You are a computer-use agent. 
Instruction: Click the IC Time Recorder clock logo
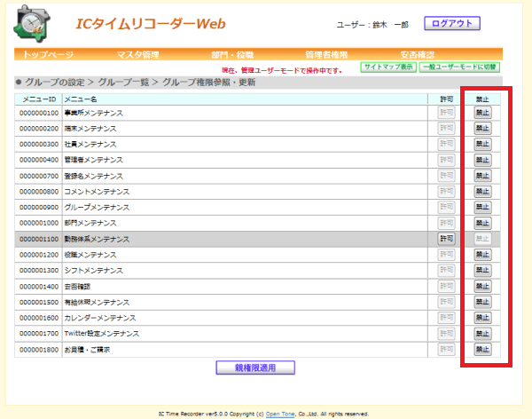tap(32, 24)
